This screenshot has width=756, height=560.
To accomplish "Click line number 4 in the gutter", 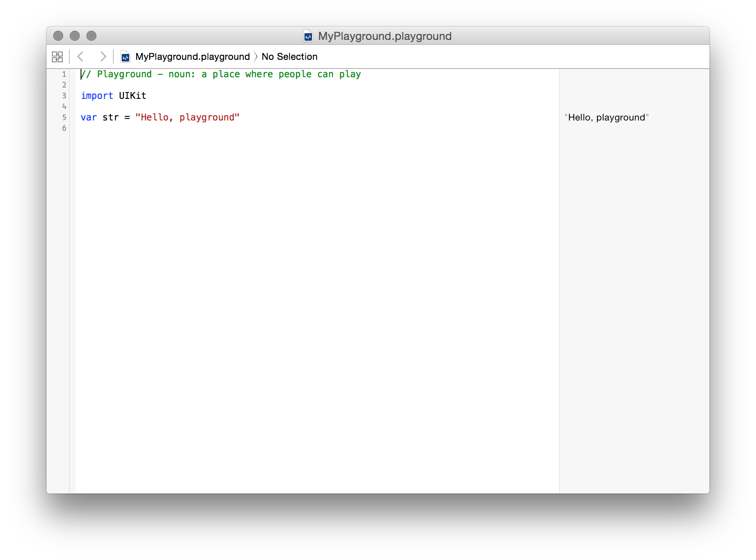I will coord(64,107).
